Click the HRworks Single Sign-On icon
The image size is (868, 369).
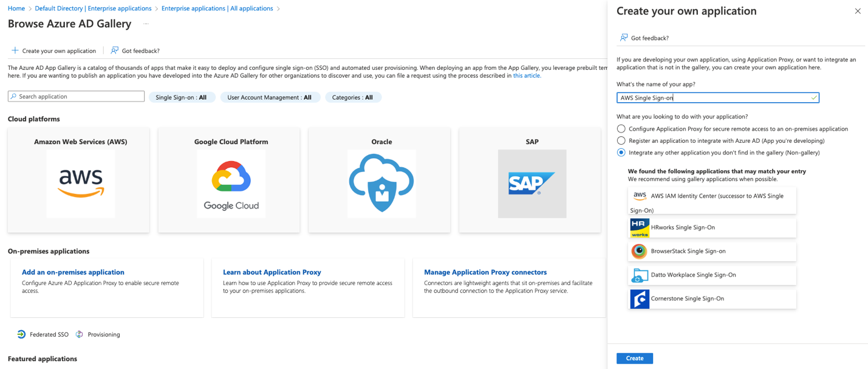click(x=640, y=228)
